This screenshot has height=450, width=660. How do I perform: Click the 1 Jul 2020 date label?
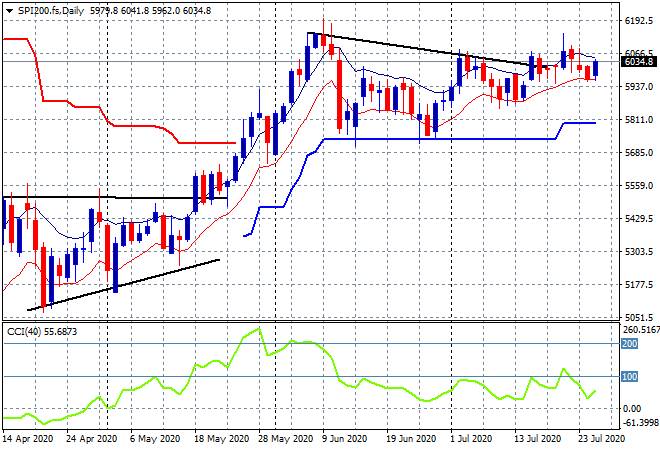click(x=471, y=439)
